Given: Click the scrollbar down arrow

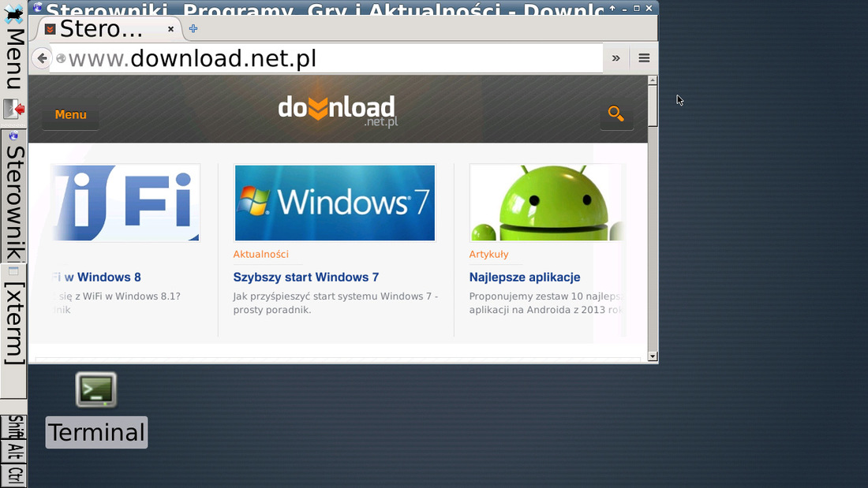Looking at the screenshot, I should click(x=653, y=356).
